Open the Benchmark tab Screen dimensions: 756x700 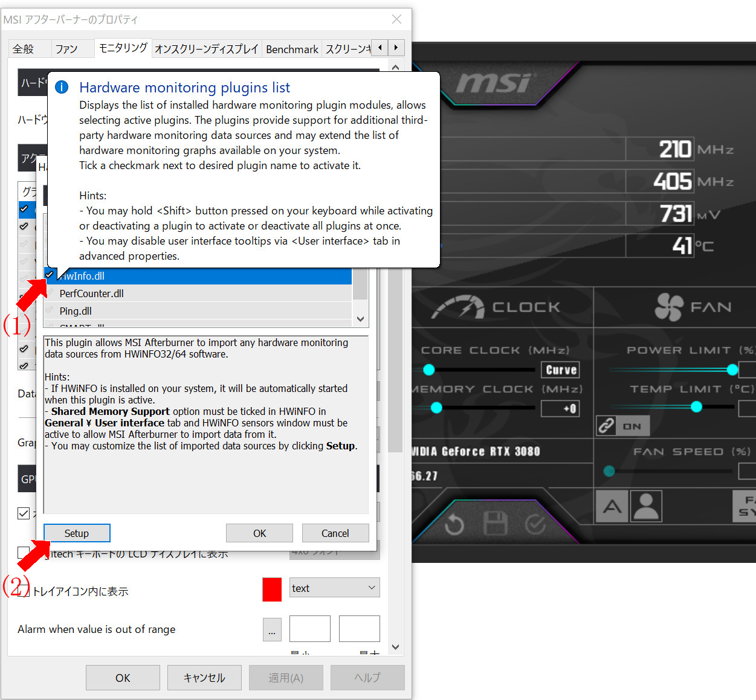(x=292, y=49)
